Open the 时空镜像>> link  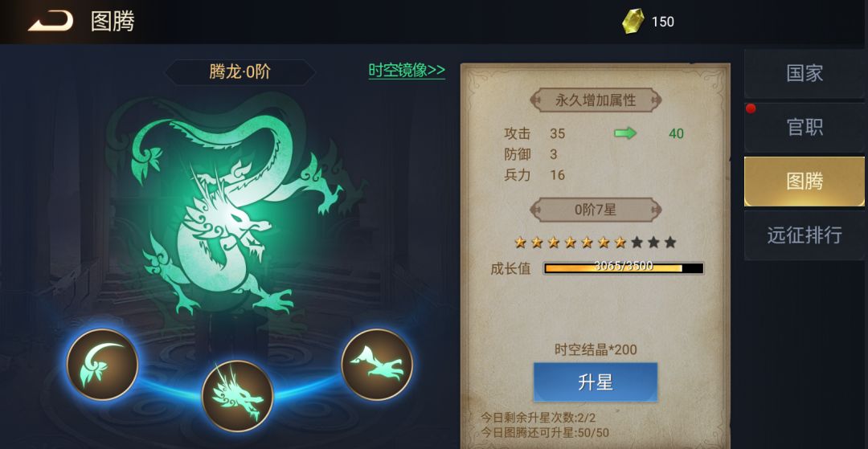407,70
